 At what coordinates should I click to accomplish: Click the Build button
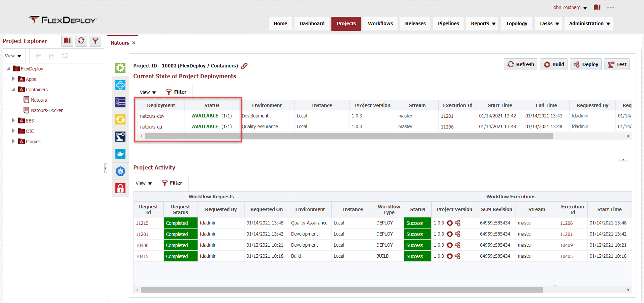(554, 64)
